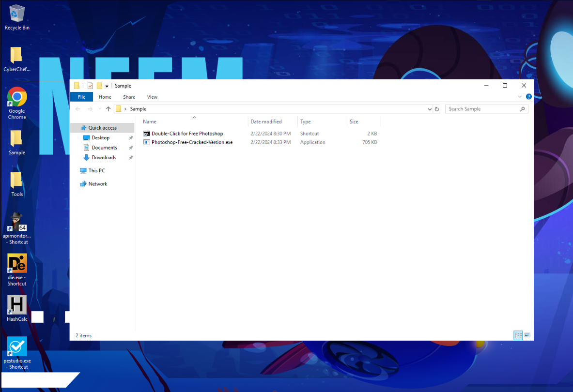This screenshot has height=392, width=573.
Task: Click the Up one level arrow
Action: pos(108,109)
